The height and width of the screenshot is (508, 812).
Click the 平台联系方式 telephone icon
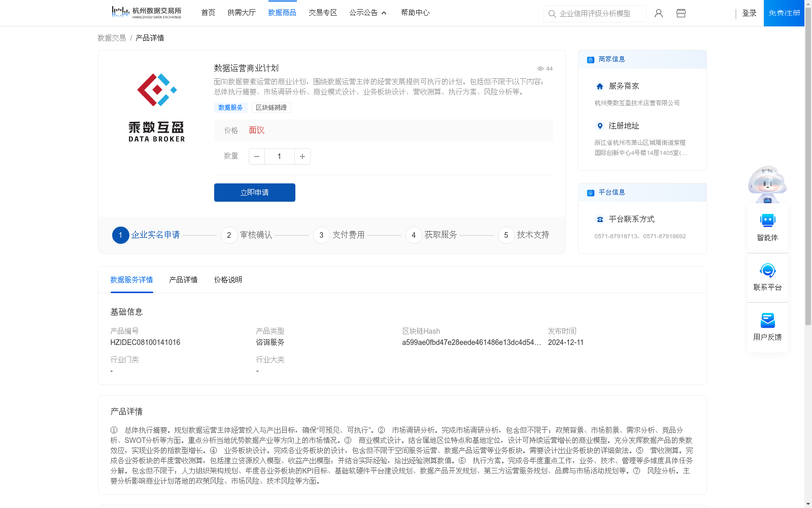pyautogui.click(x=600, y=219)
